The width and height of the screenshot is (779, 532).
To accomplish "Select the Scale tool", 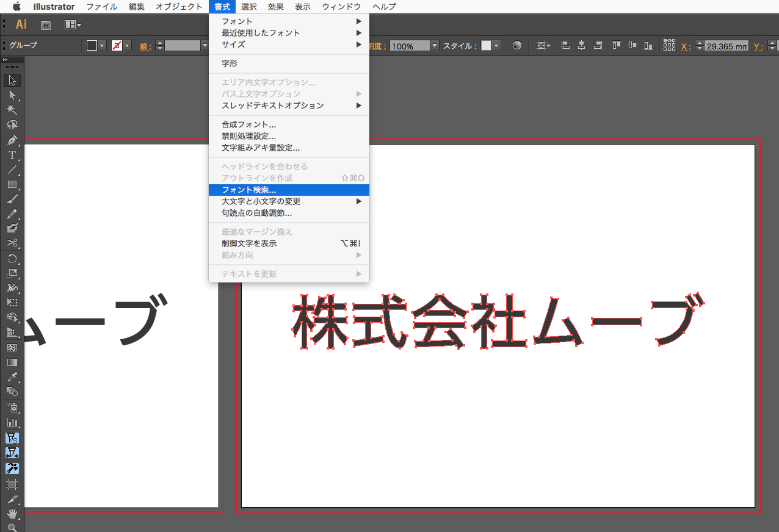I will 12,273.
